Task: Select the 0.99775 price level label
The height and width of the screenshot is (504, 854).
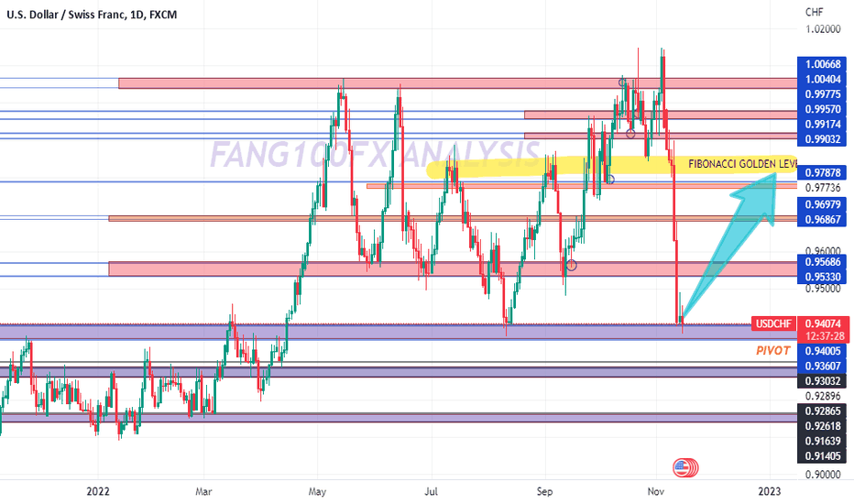Action: coord(823,94)
